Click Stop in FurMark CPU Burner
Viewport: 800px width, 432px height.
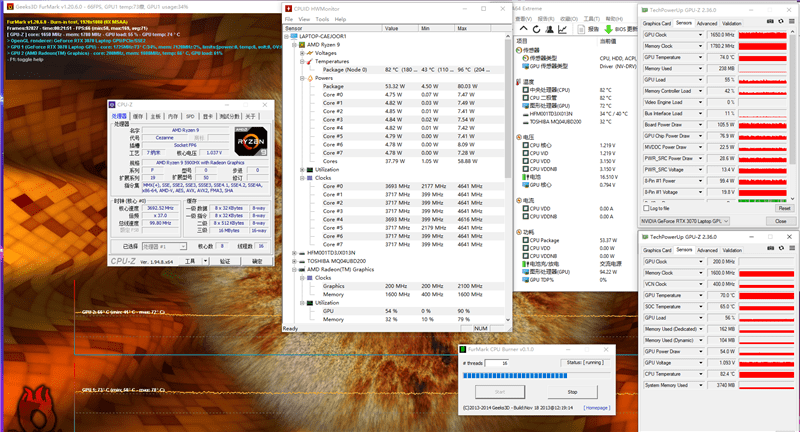click(x=572, y=392)
